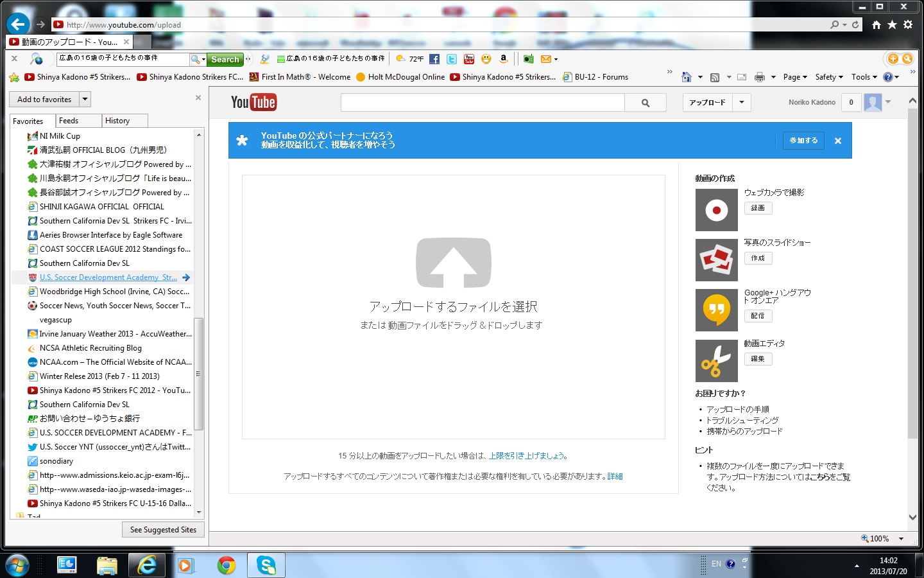This screenshot has height=578, width=924.
Task: Click the mail envelope toolbar icon
Action: coord(546,59)
